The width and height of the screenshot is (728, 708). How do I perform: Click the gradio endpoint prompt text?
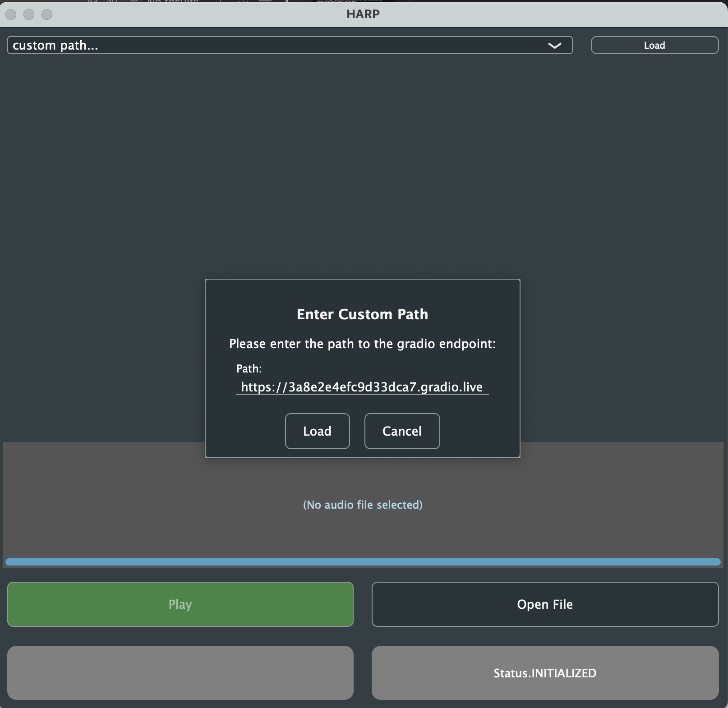point(362,344)
